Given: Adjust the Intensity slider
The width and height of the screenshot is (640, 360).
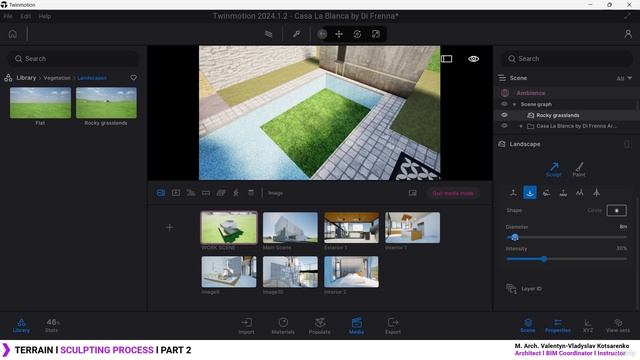Looking at the screenshot, I should pyautogui.click(x=566, y=259).
